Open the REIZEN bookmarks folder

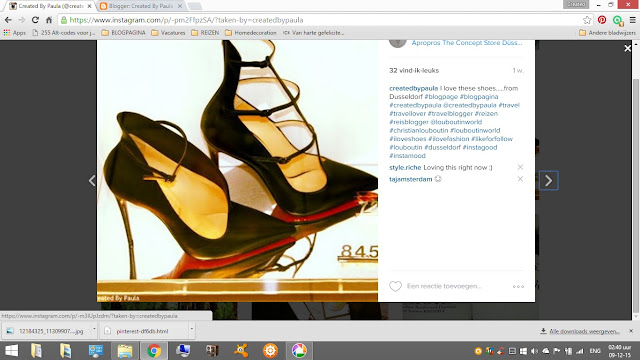click(205, 33)
